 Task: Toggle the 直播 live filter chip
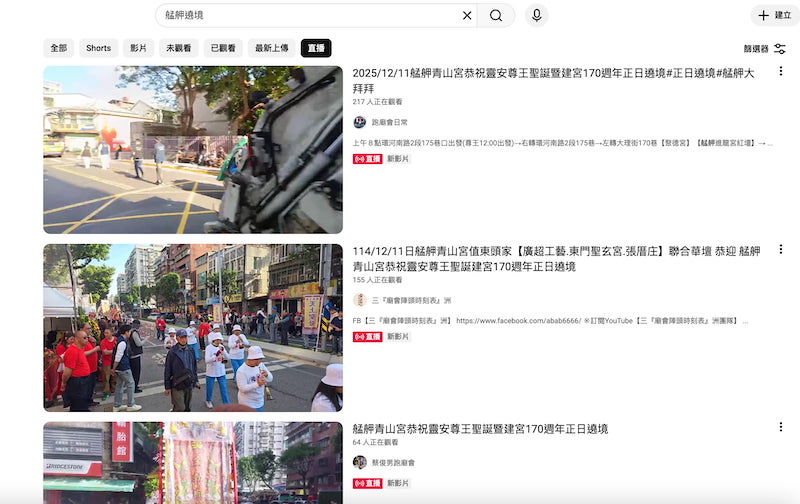click(316, 48)
